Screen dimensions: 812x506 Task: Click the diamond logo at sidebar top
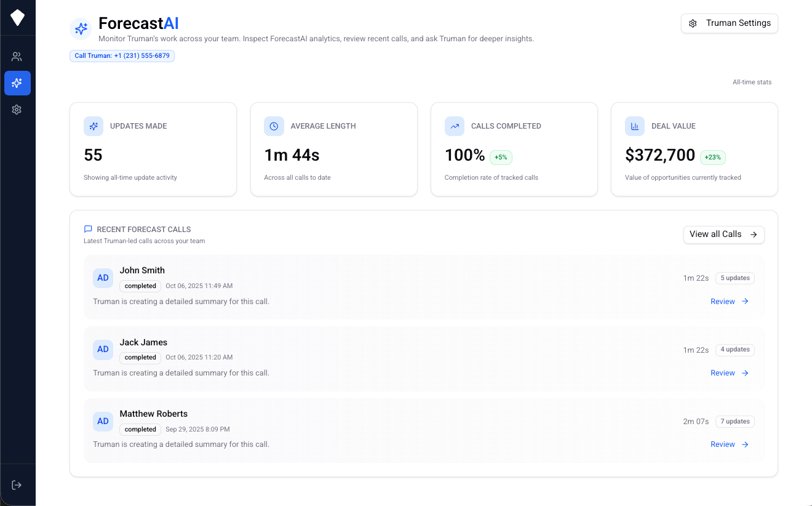(17, 17)
